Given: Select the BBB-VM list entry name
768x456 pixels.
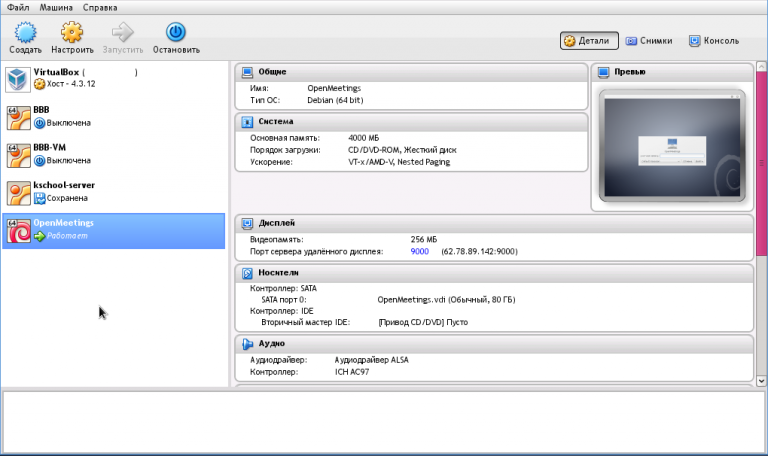Looking at the screenshot, I should pyautogui.click(x=49, y=147).
